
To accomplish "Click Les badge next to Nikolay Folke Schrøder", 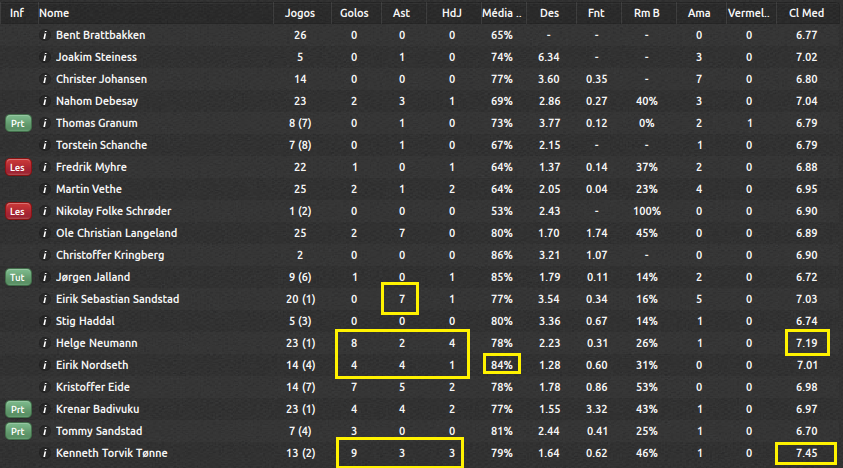I will (17, 211).
